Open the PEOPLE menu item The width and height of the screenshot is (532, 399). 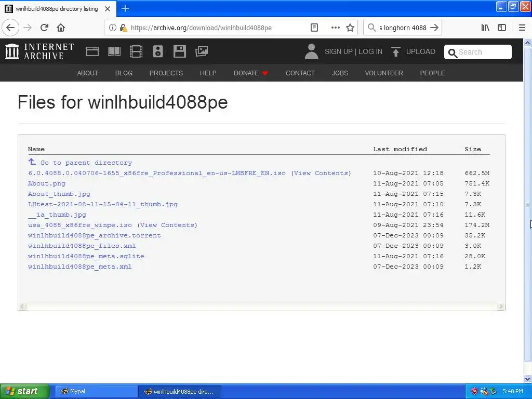pos(433,73)
